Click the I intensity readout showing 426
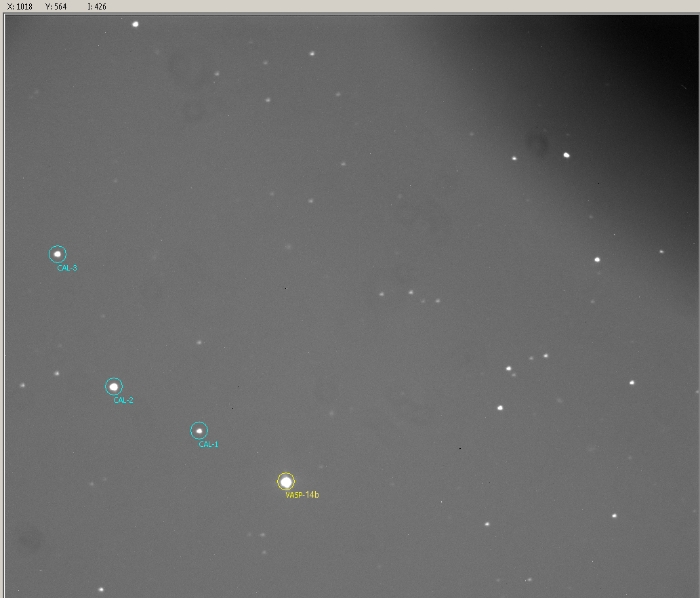The width and height of the screenshot is (700, 598). tap(97, 6)
